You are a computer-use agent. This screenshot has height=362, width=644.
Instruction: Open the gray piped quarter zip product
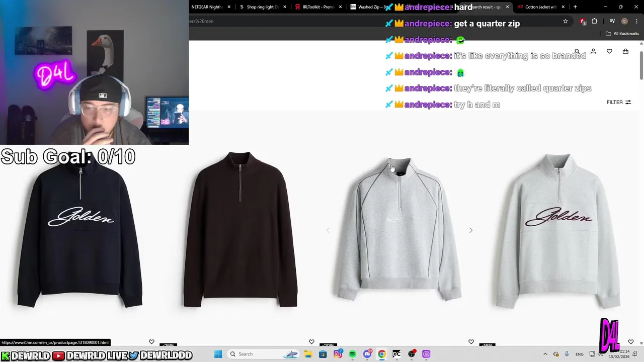coord(399,230)
